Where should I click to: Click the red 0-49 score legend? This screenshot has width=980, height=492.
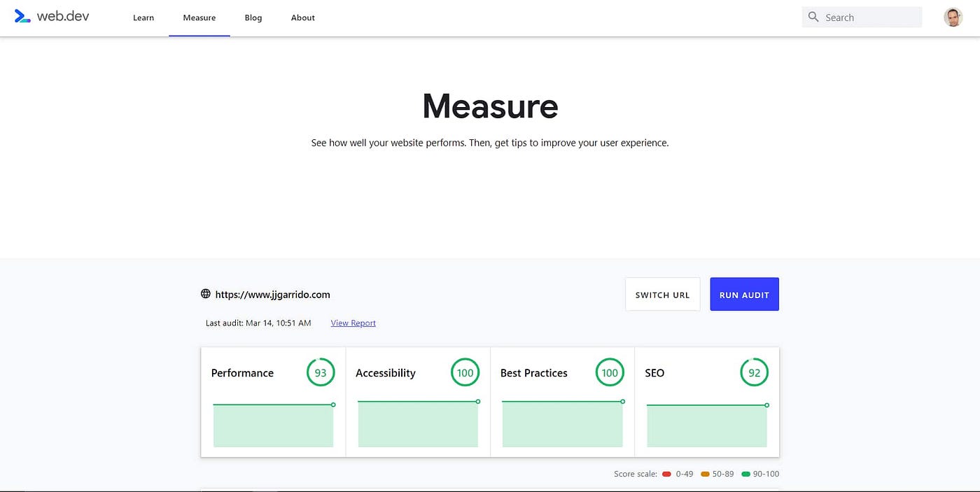(x=678, y=474)
